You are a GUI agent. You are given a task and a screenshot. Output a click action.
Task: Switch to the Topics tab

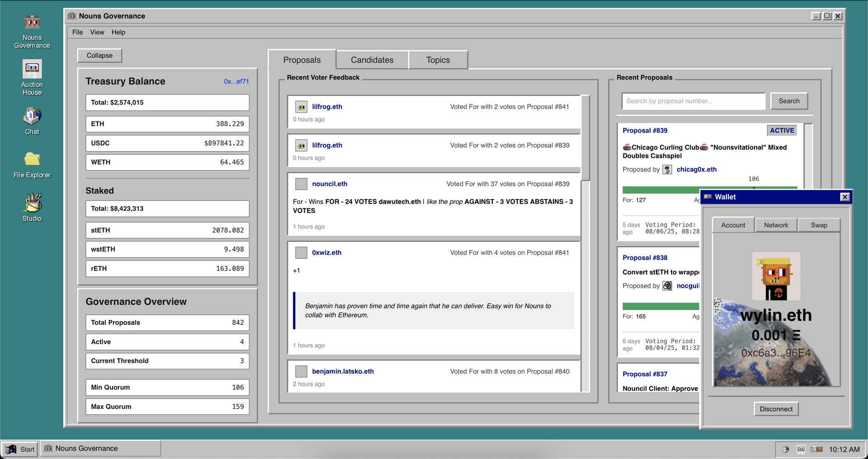pyautogui.click(x=438, y=60)
